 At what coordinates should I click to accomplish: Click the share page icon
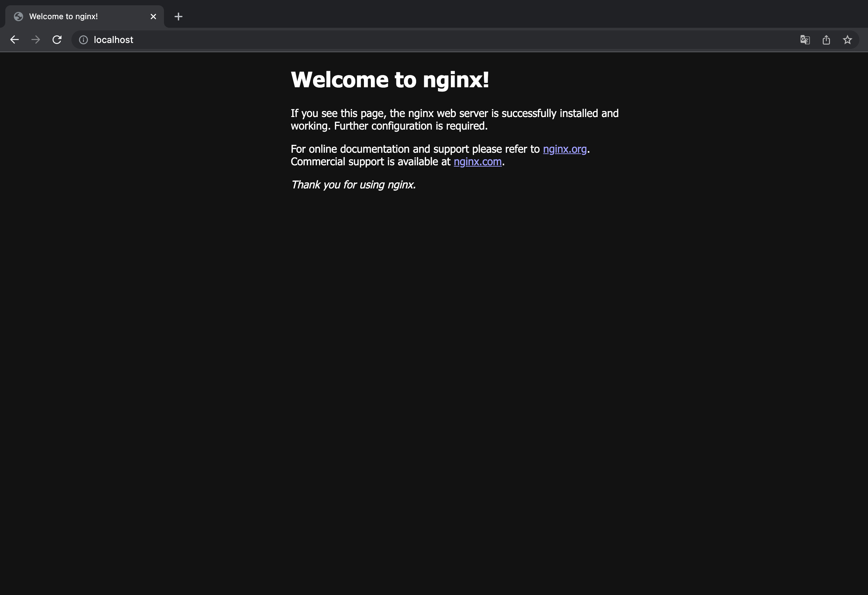pos(826,40)
